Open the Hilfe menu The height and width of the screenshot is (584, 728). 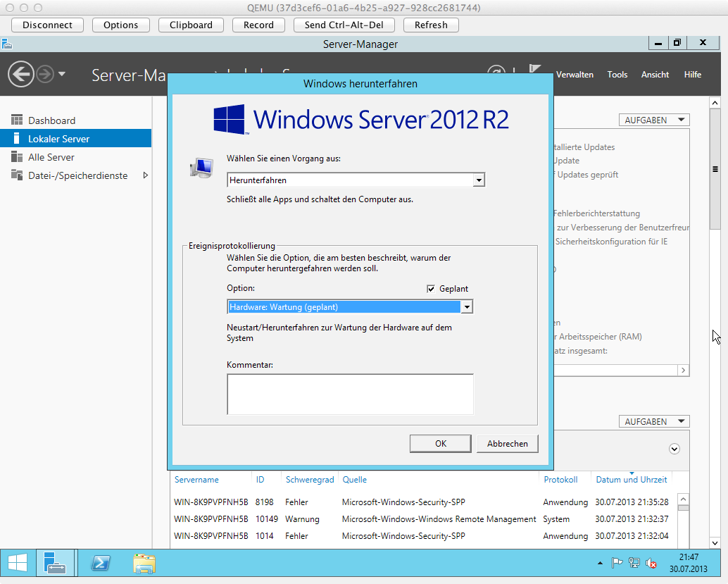pos(692,75)
